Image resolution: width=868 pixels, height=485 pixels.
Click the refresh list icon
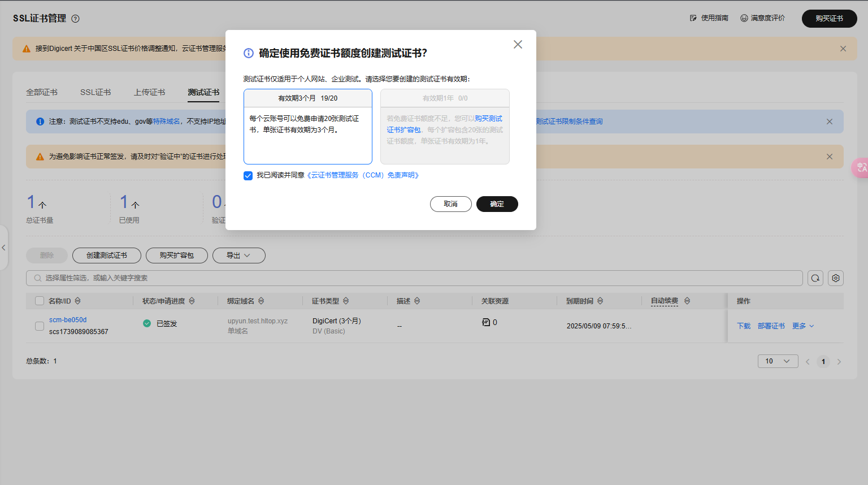[815, 278]
